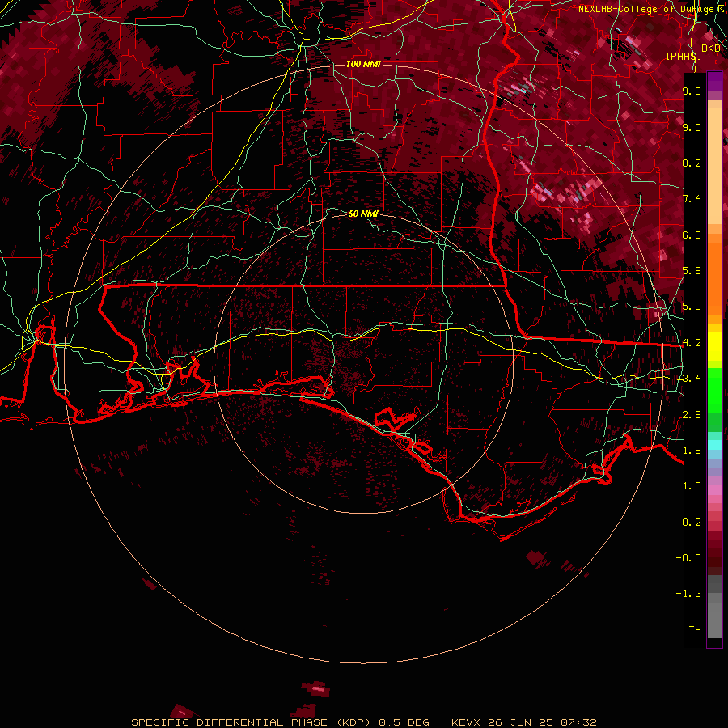Click the 5.8 value on the color scale
The image size is (728, 728).
tap(692, 271)
